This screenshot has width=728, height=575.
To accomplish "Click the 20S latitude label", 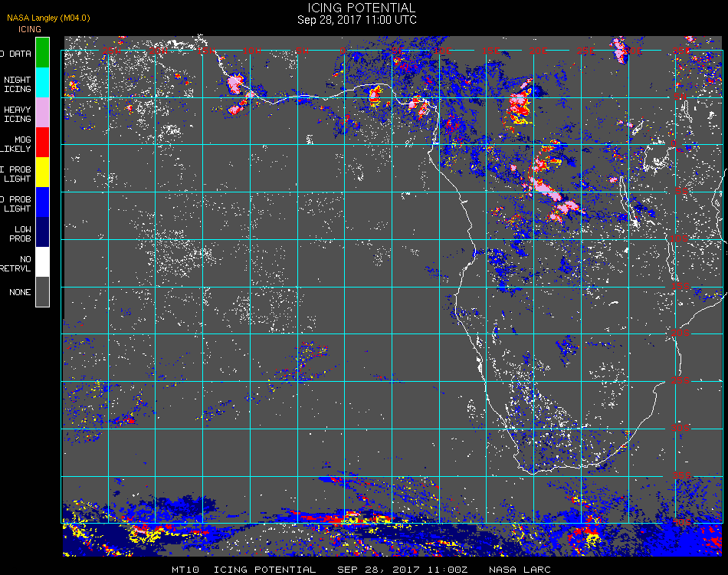I will click(680, 333).
